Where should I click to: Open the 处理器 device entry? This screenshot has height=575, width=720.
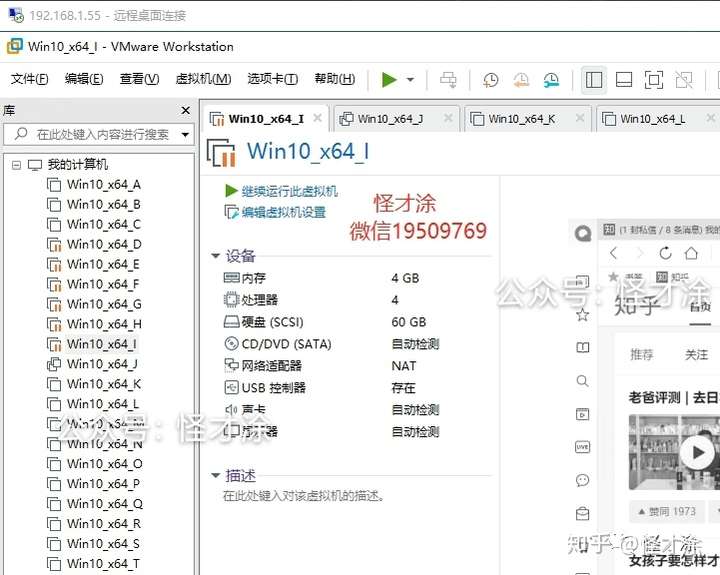click(259, 300)
